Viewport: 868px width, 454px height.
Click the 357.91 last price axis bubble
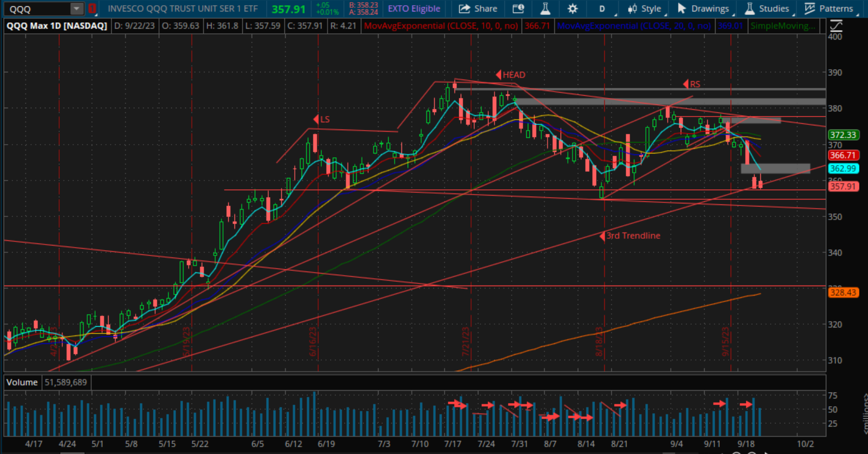tap(843, 186)
